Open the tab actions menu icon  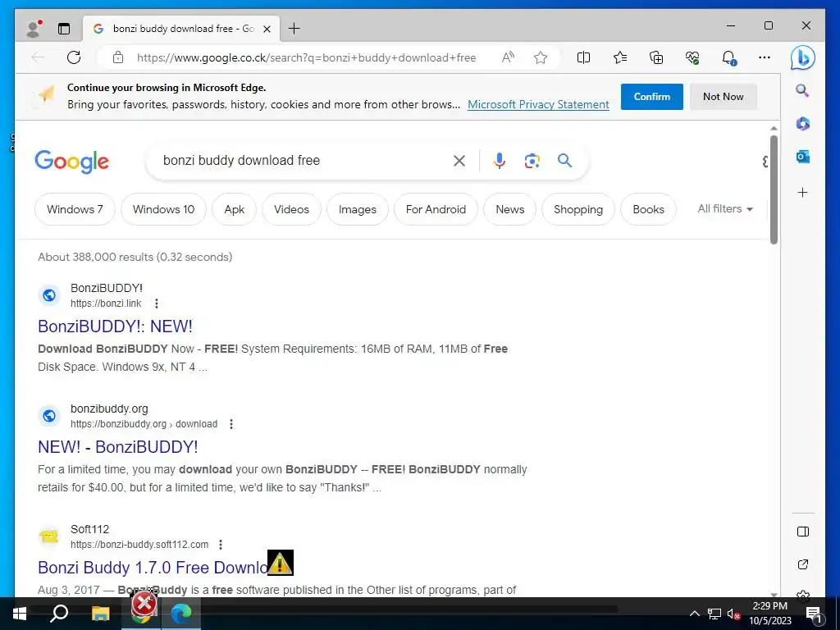[64, 29]
